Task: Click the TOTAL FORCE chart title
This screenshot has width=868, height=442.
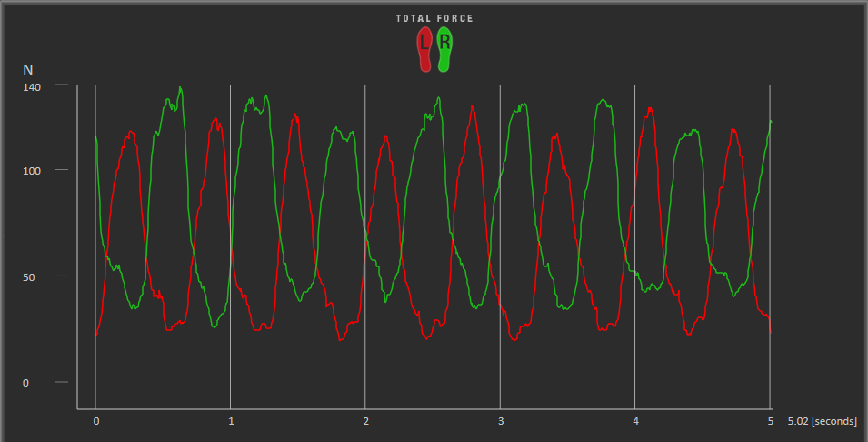Action: click(x=434, y=18)
